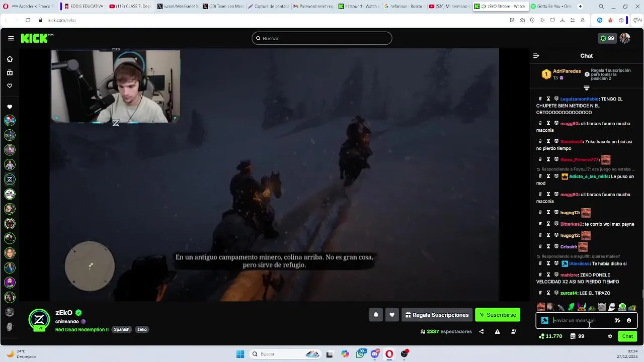Click the 2337 Espectadores count

(x=446, y=332)
